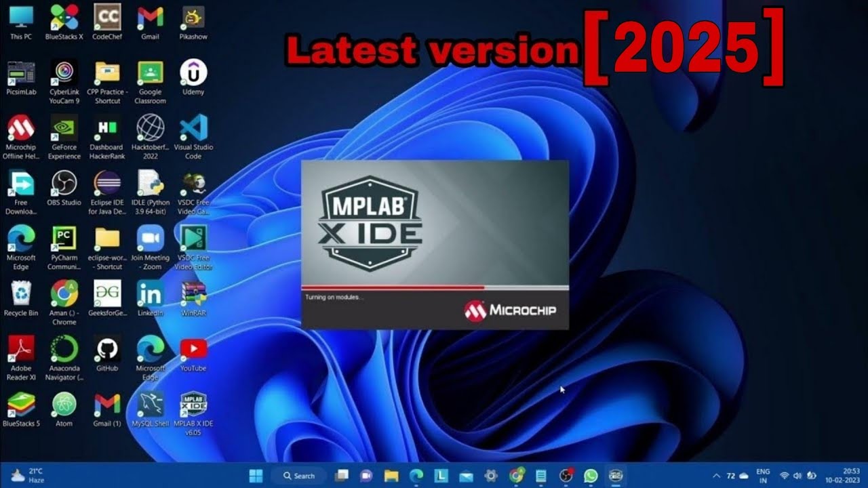Select the OBS Studio desktop shortcut

(x=64, y=188)
